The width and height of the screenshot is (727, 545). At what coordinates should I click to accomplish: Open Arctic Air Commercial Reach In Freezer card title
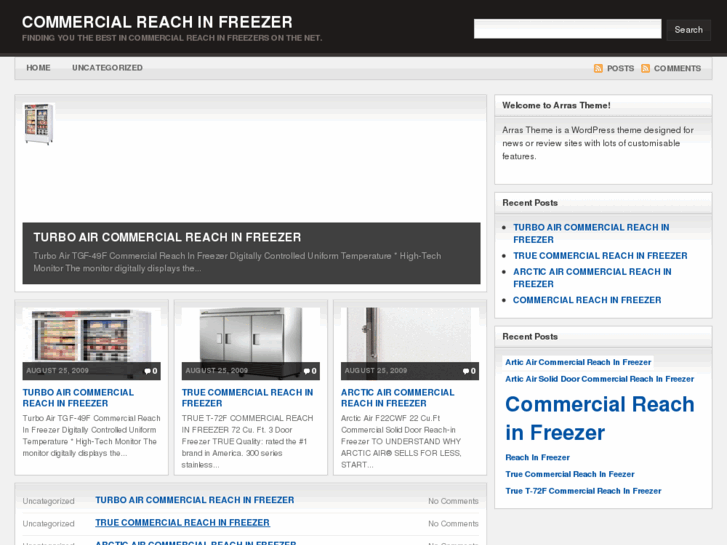(x=398, y=398)
